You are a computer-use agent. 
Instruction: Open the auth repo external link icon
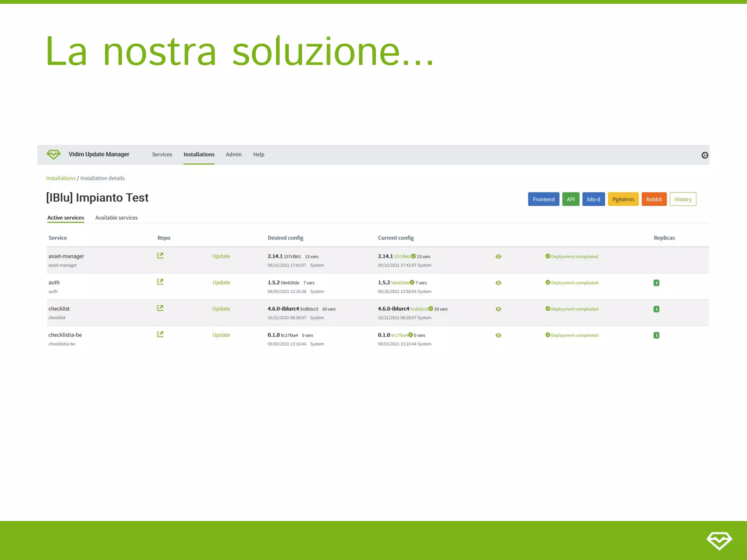160,282
